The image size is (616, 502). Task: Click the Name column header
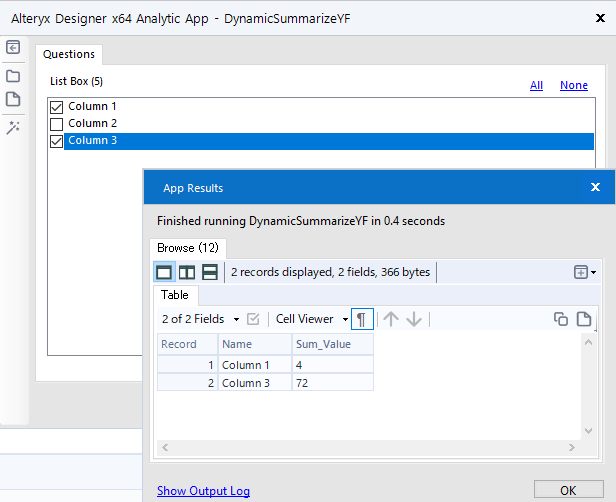click(x=255, y=344)
